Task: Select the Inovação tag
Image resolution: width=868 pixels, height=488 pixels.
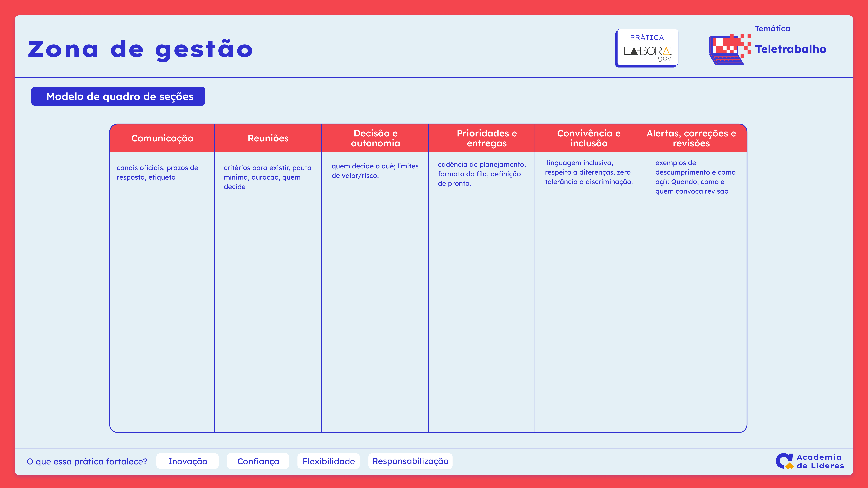Action: (x=188, y=461)
